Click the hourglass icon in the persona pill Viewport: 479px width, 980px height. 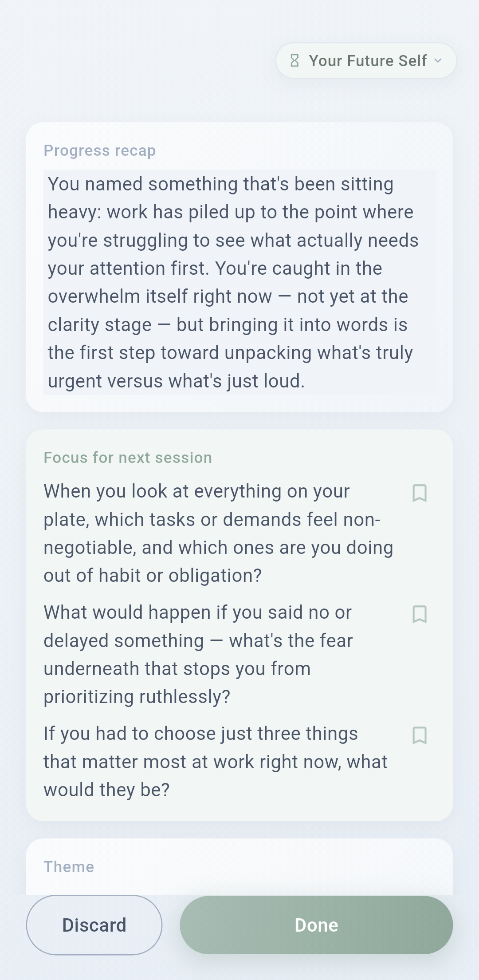click(295, 60)
